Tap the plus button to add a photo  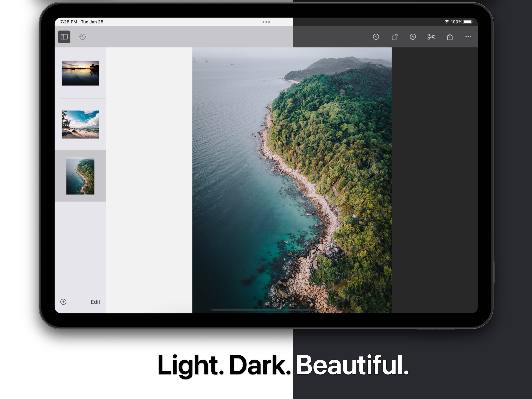tap(64, 302)
